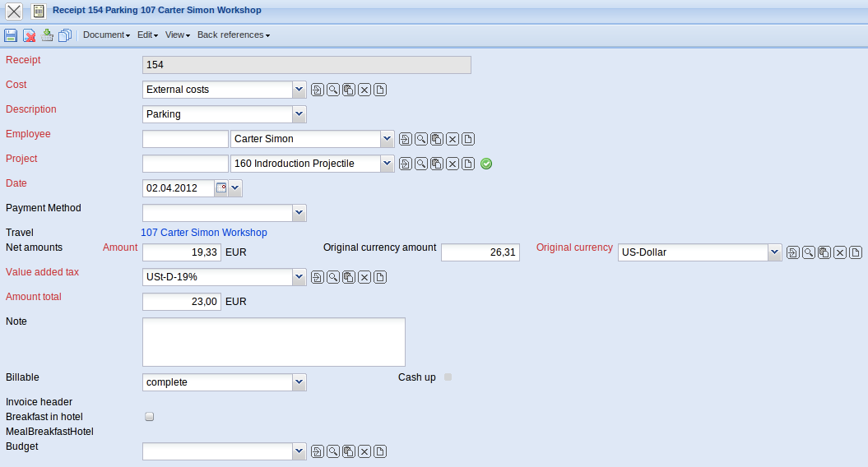Open the 107 Carter Simon Workshop travel link
Viewport: 868px width, 467px height.
[x=204, y=233]
